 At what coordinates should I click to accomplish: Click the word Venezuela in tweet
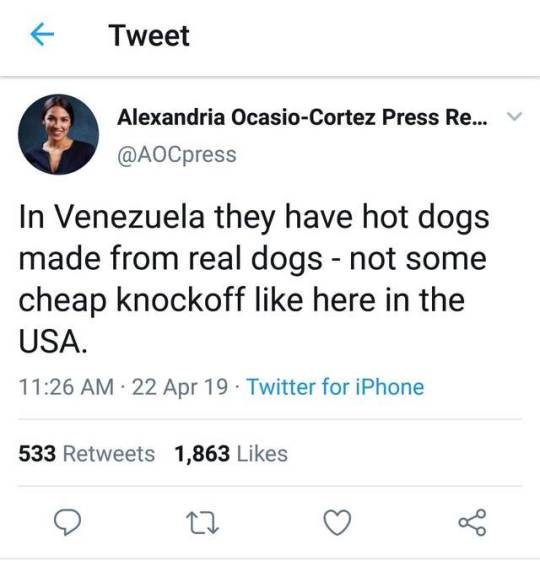click(x=129, y=217)
